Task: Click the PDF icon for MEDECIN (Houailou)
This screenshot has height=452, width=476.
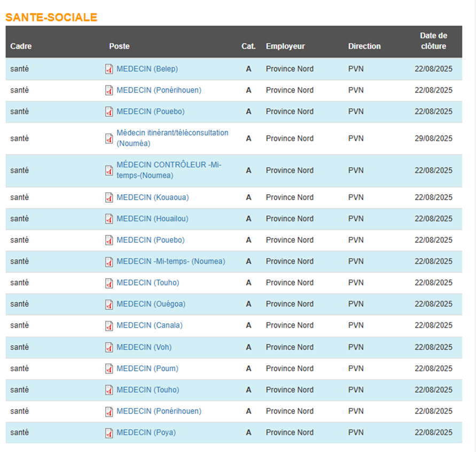Action: [x=109, y=219]
